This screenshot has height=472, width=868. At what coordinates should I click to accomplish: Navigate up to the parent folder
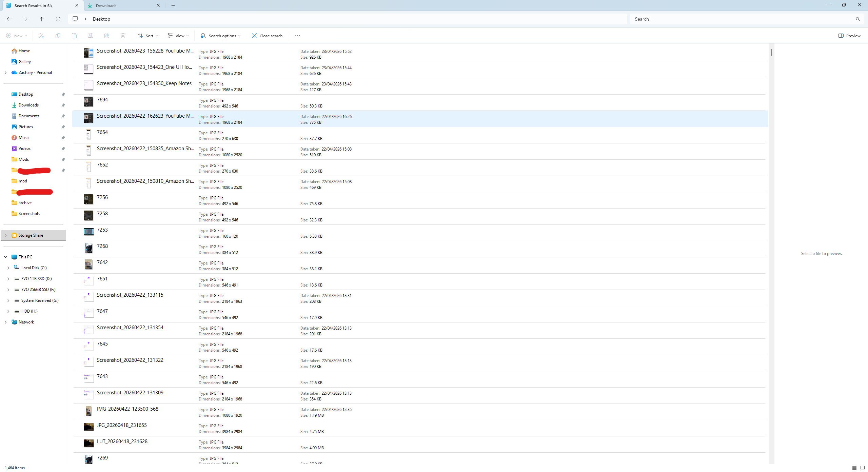click(42, 19)
